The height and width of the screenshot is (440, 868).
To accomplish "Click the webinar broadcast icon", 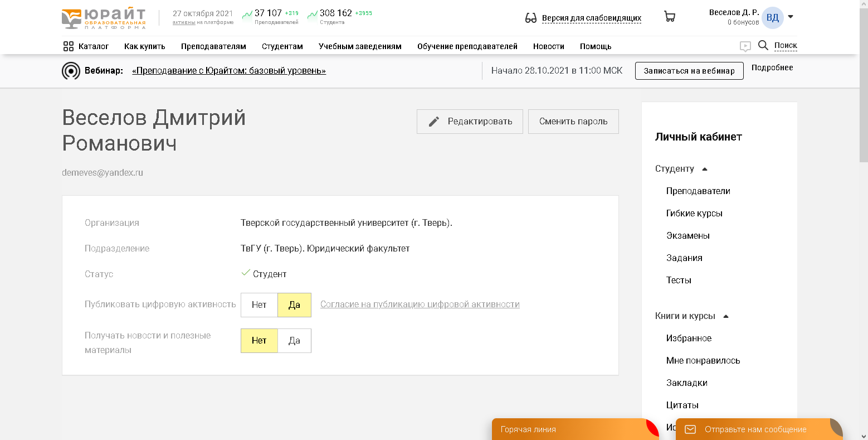I will click(x=71, y=71).
